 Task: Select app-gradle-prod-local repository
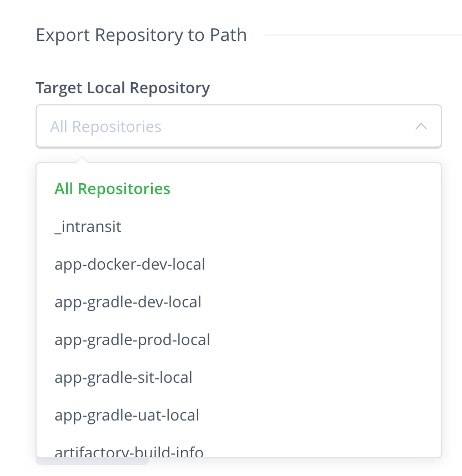[x=132, y=340]
